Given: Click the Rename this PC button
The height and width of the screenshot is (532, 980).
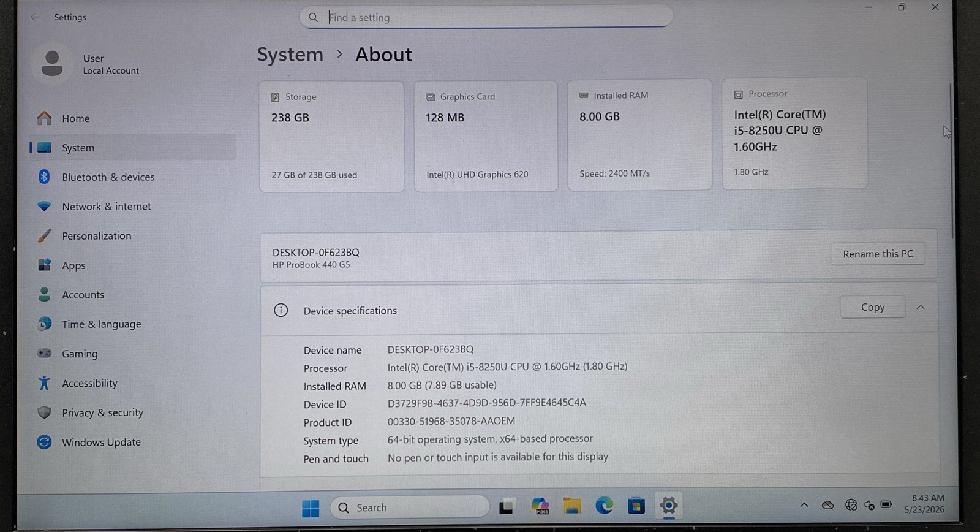Looking at the screenshot, I should [878, 254].
